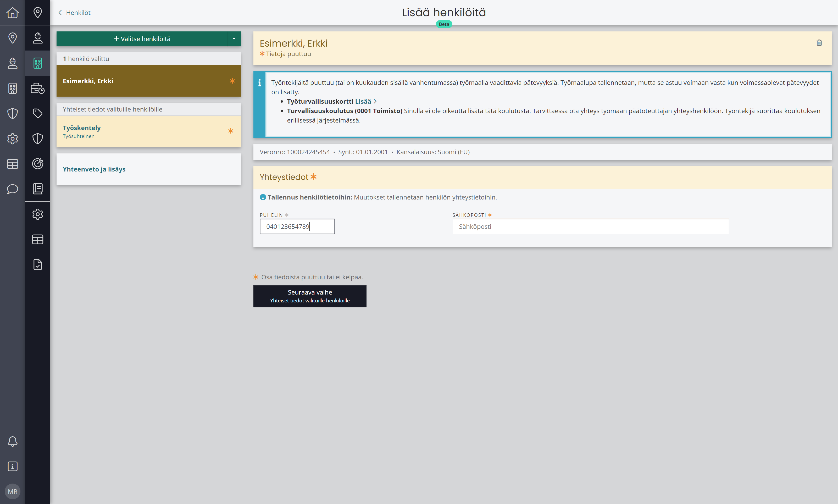Open the worker helmet icon in the first sidebar column
The image size is (838, 504).
coord(13,63)
